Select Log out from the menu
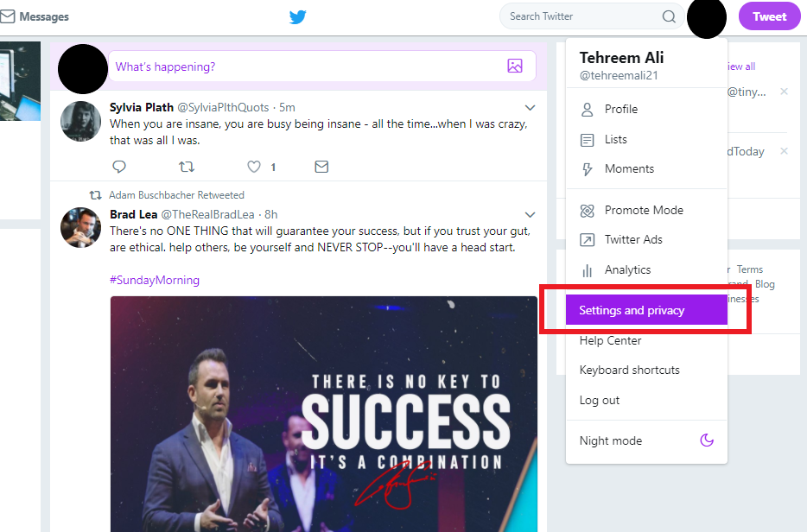This screenshot has width=807, height=532. pyautogui.click(x=599, y=400)
